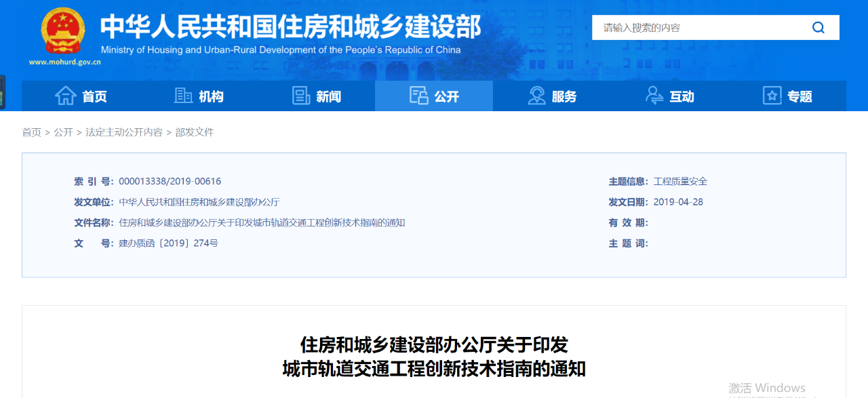Click the 有效期 label

[629, 222]
